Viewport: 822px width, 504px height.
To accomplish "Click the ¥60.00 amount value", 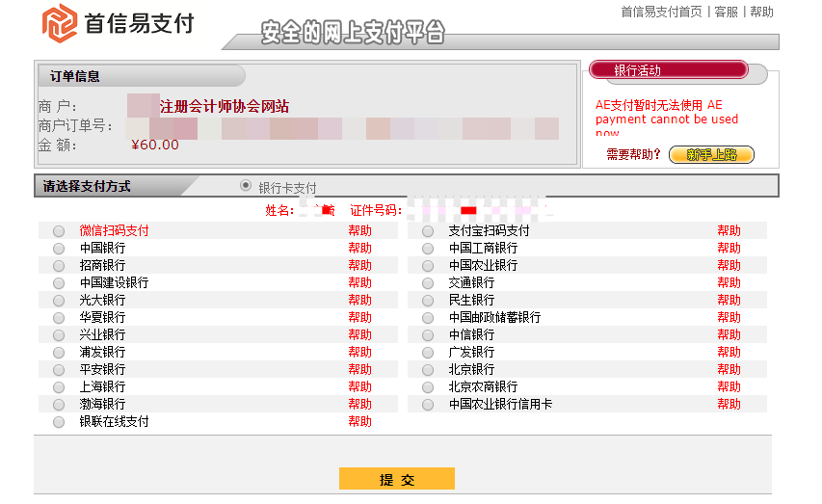I will point(154,145).
